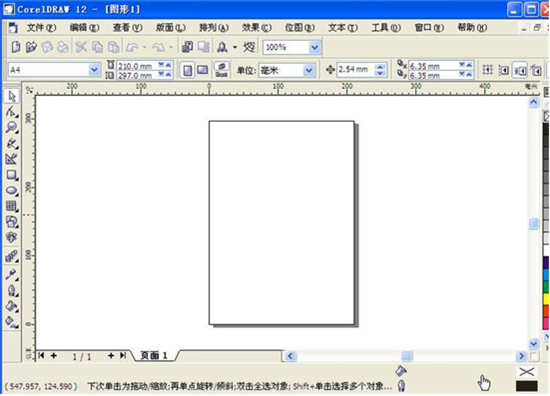Select the Pick tool arrow
Viewport: 550px width, 396px height.
point(12,96)
